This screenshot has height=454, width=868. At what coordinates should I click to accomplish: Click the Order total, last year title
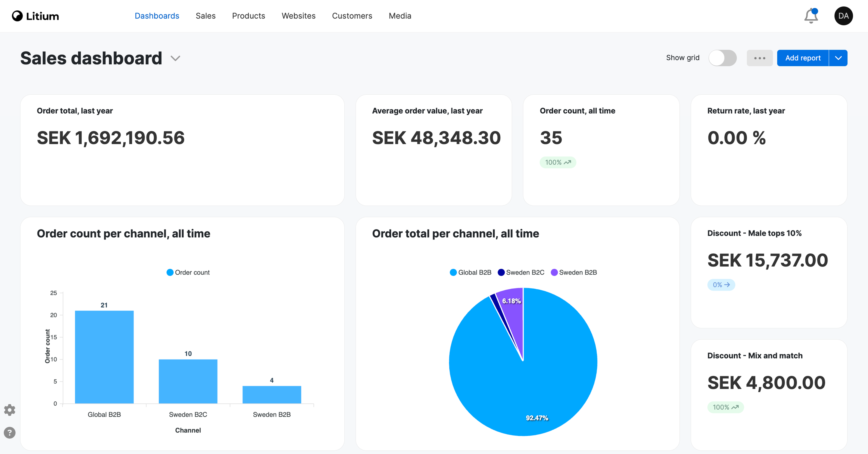click(75, 111)
